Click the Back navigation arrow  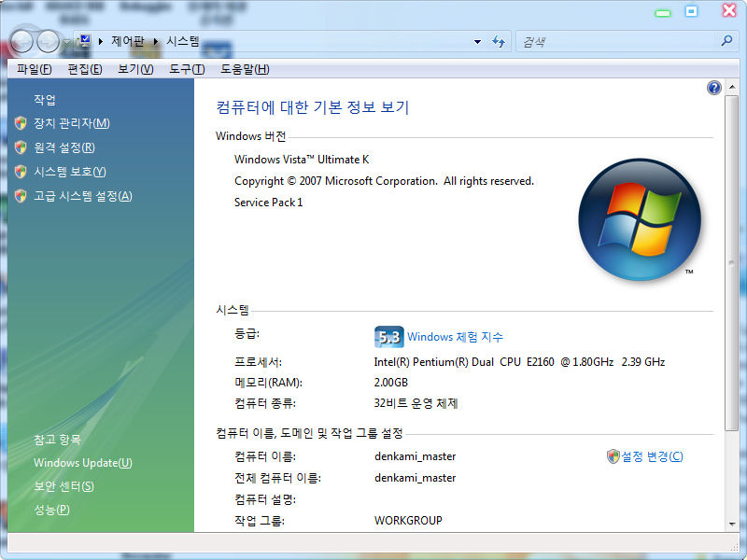point(21,41)
